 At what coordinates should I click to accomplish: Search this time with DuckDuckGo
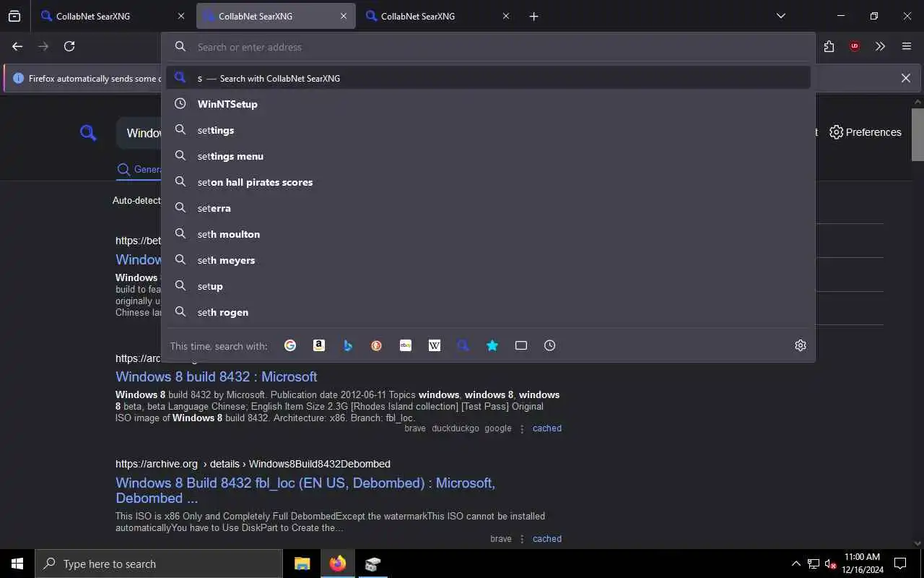[377, 345]
